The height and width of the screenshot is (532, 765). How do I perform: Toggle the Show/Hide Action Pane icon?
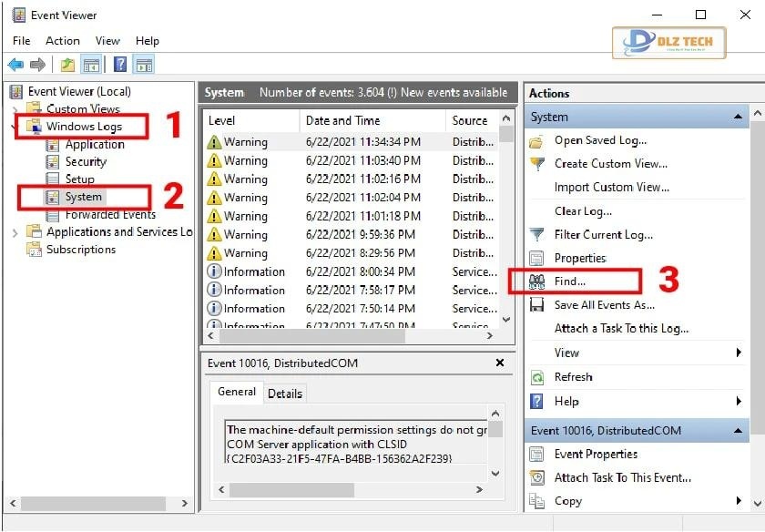pos(145,65)
